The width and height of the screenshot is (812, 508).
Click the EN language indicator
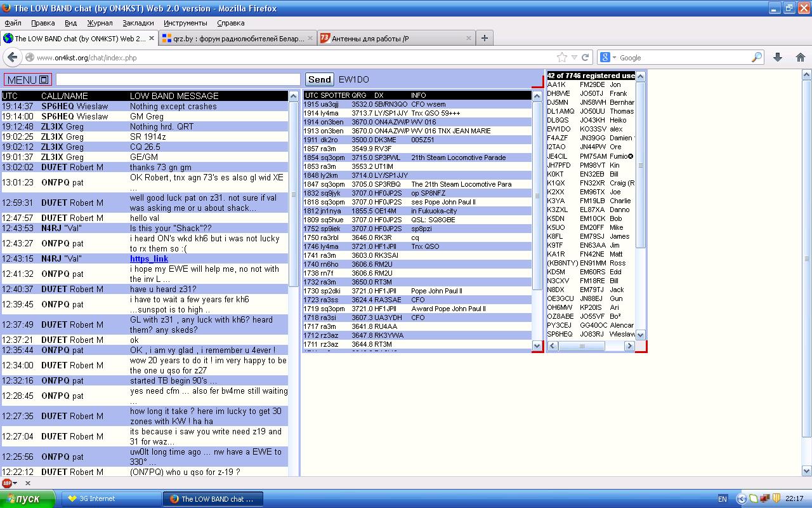(722, 499)
